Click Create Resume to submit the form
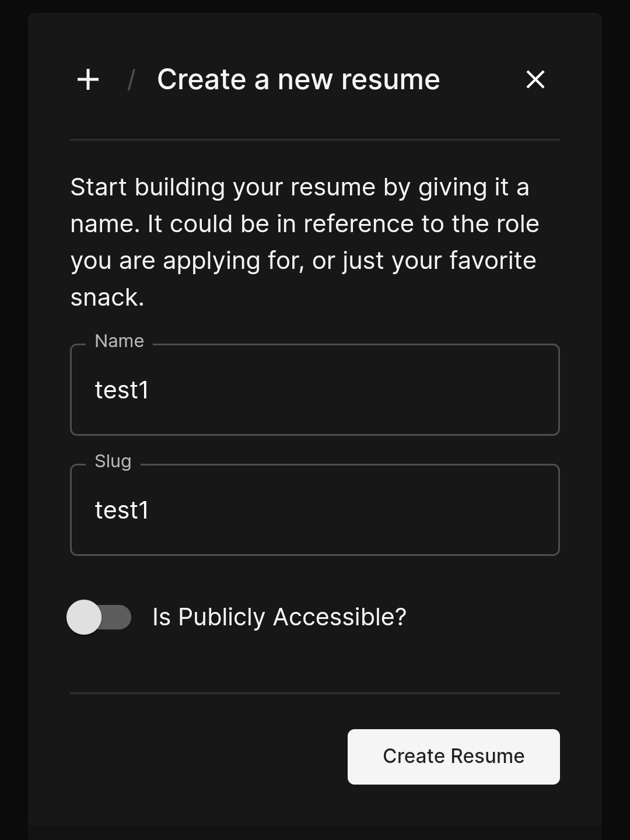 [453, 756]
